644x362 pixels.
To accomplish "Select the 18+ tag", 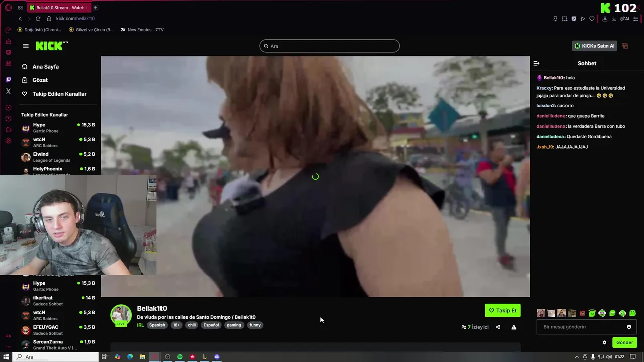I will (176, 325).
